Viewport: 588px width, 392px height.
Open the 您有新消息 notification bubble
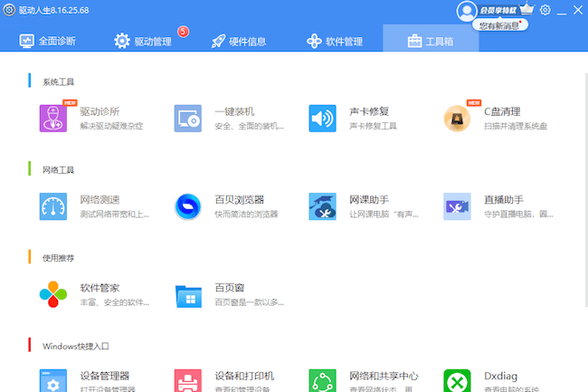tap(500, 25)
